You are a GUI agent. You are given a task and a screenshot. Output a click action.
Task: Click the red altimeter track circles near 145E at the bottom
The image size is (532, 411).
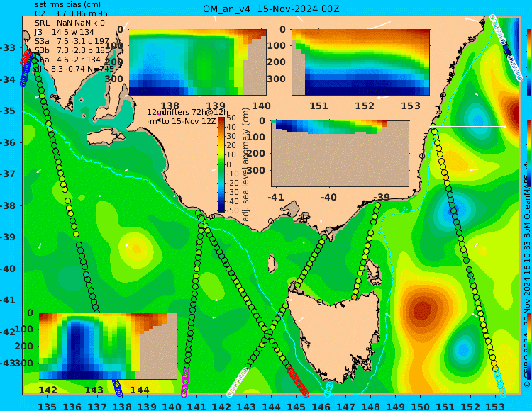click(x=298, y=381)
